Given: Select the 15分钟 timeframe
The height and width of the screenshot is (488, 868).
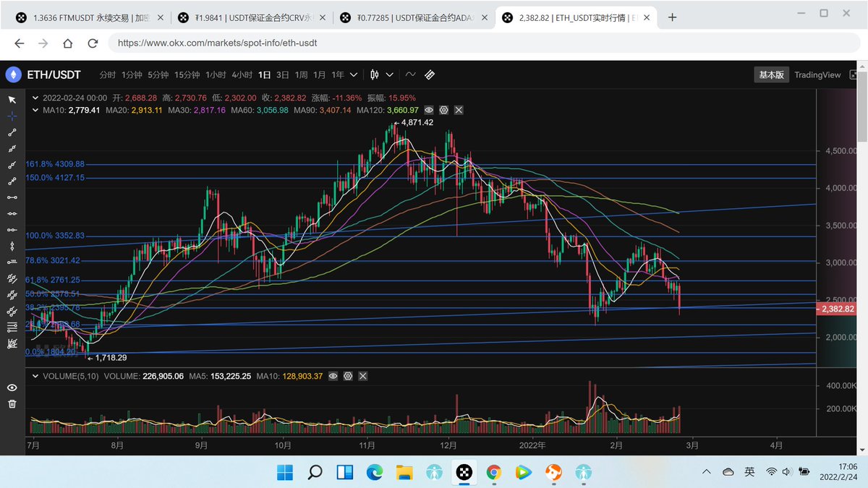Looking at the screenshot, I should tap(186, 74).
